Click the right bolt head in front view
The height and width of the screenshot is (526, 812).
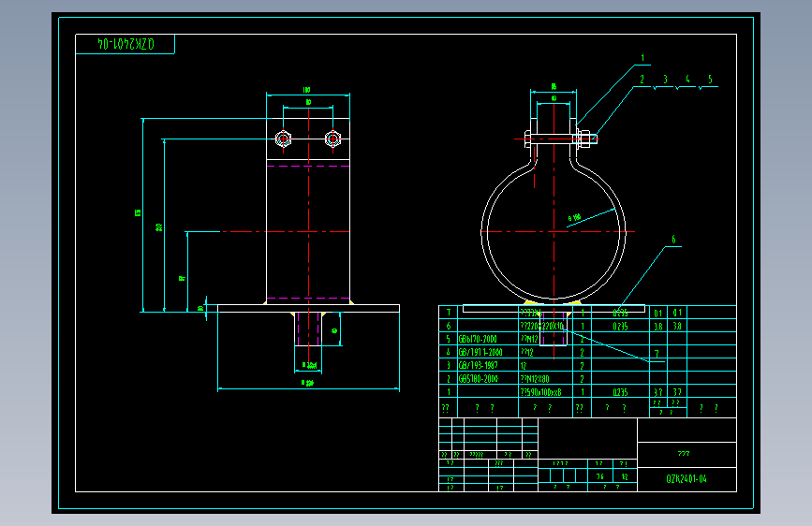[333, 139]
